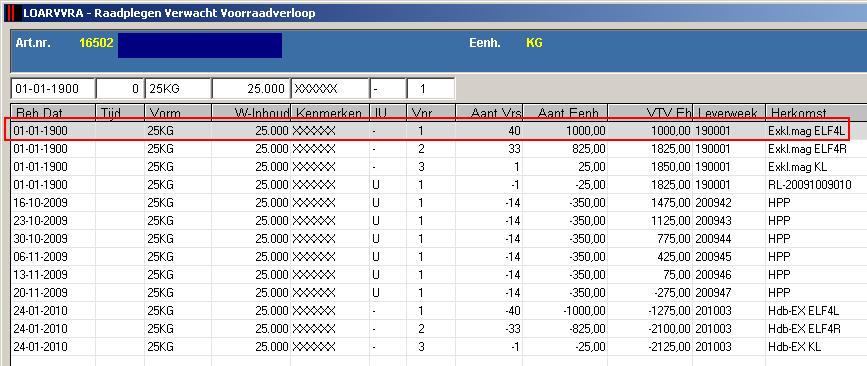
Task: Select the row with Exkl.mag ELF4R
Action: point(439,149)
